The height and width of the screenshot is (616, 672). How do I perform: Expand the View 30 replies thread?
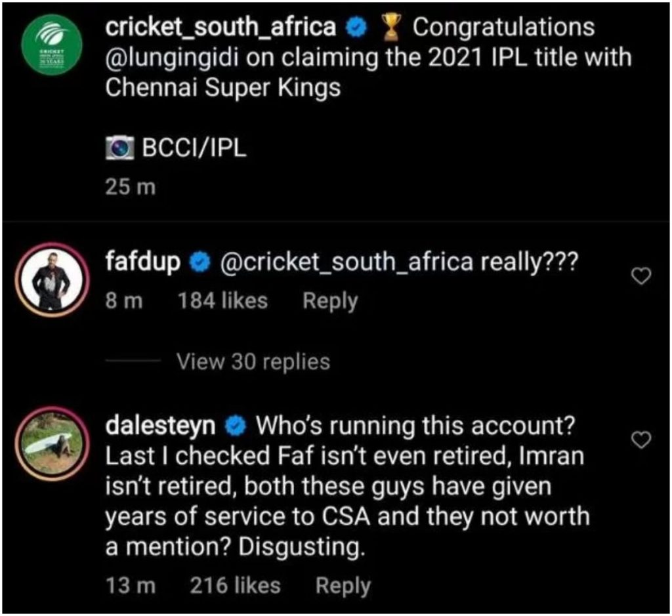pyautogui.click(x=253, y=361)
